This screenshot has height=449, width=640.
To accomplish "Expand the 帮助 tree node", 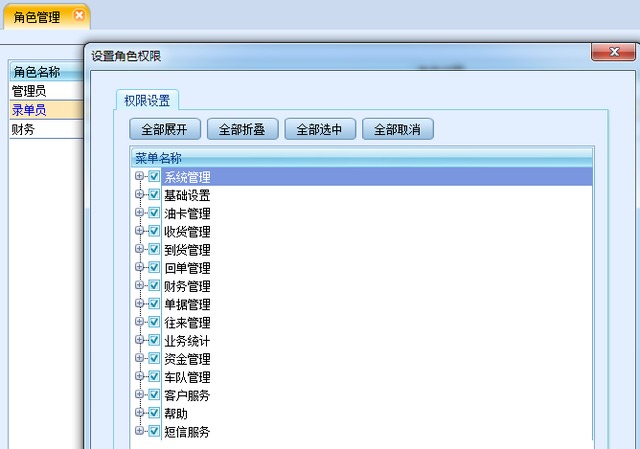I will point(140,412).
